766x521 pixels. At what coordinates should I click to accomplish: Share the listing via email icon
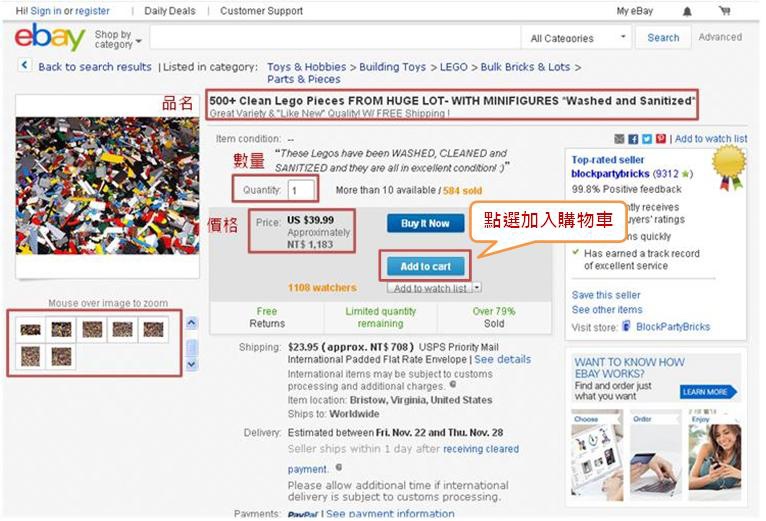click(x=619, y=139)
